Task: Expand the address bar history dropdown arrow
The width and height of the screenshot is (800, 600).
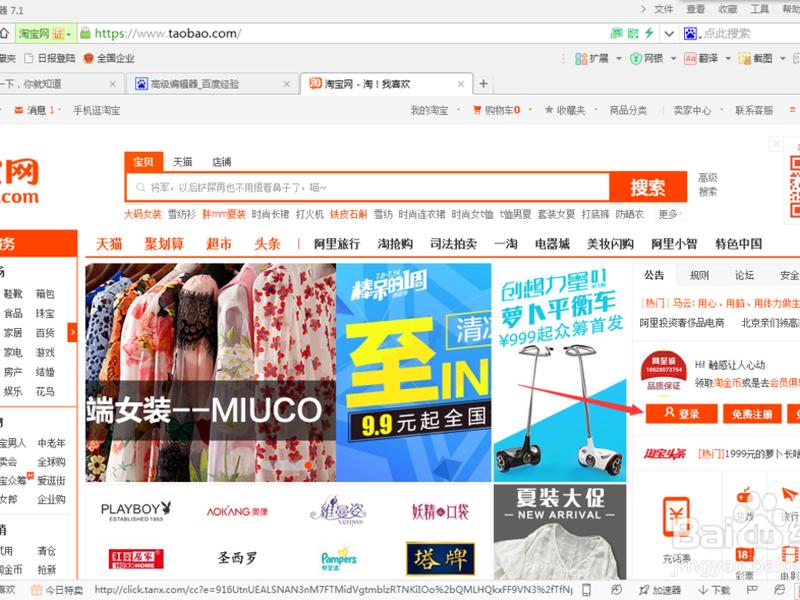Action: [x=669, y=34]
